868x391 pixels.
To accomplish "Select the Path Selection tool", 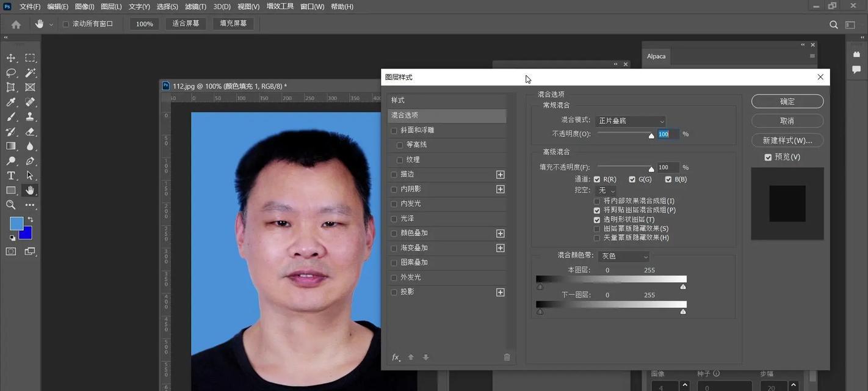I will 30,176.
